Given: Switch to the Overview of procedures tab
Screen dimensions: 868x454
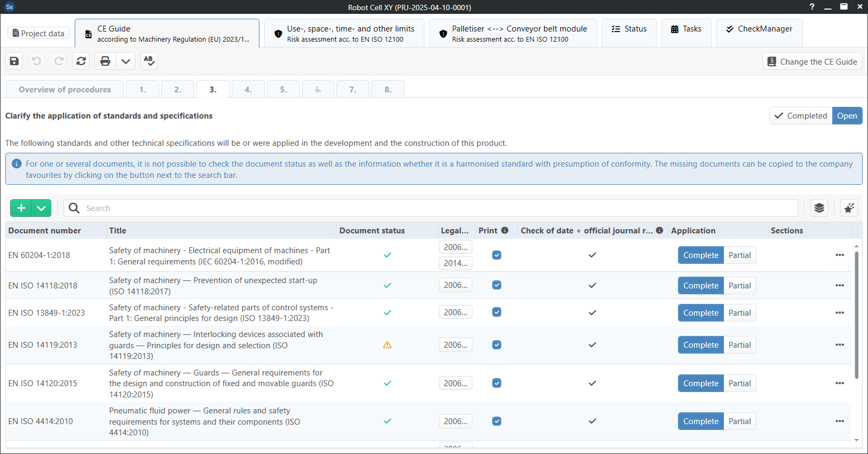Looking at the screenshot, I should click(65, 89).
